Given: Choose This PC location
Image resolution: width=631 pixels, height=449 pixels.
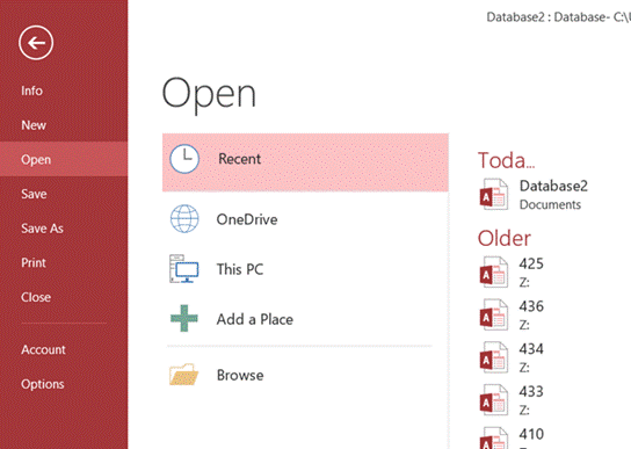Looking at the screenshot, I should pyautogui.click(x=240, y=269).
